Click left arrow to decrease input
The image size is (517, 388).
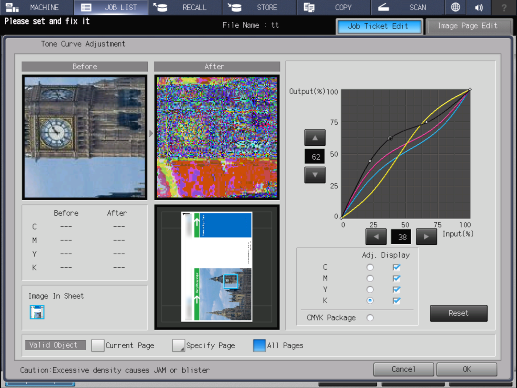(x=376, y=237)
